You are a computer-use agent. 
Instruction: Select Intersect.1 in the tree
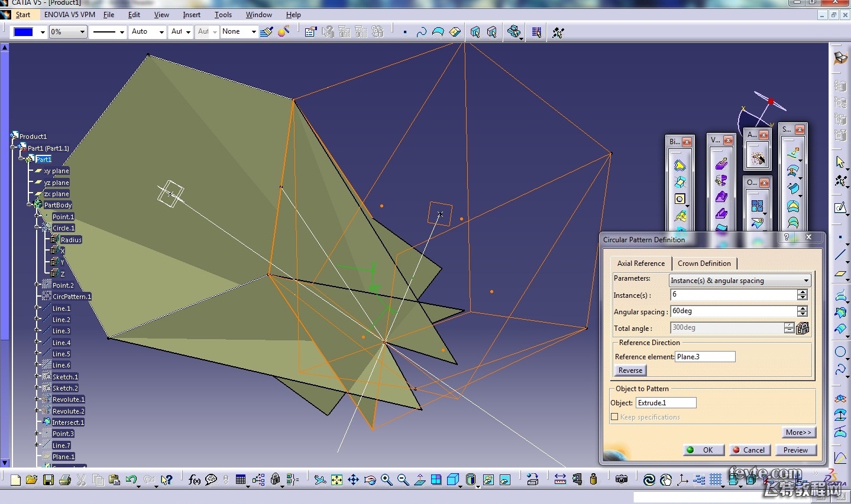coord(68,422)
